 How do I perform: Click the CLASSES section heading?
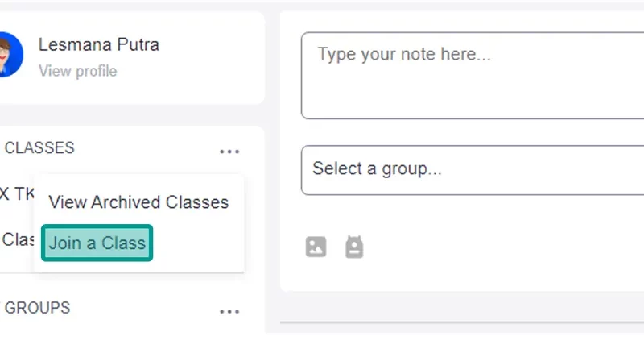tap(39, 148)
